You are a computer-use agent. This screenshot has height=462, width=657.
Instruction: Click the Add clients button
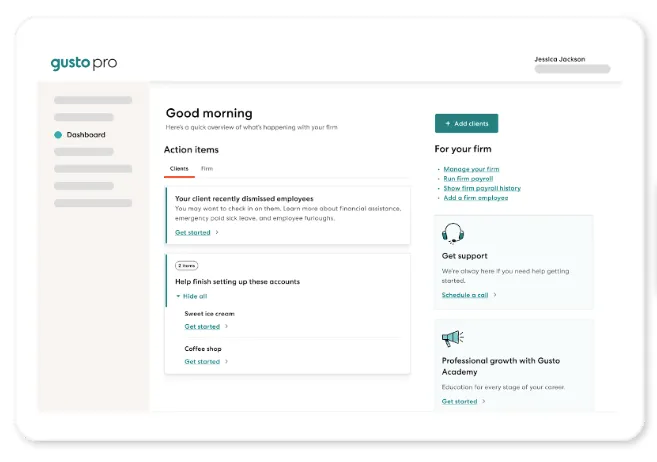click(x=466, y=124)
